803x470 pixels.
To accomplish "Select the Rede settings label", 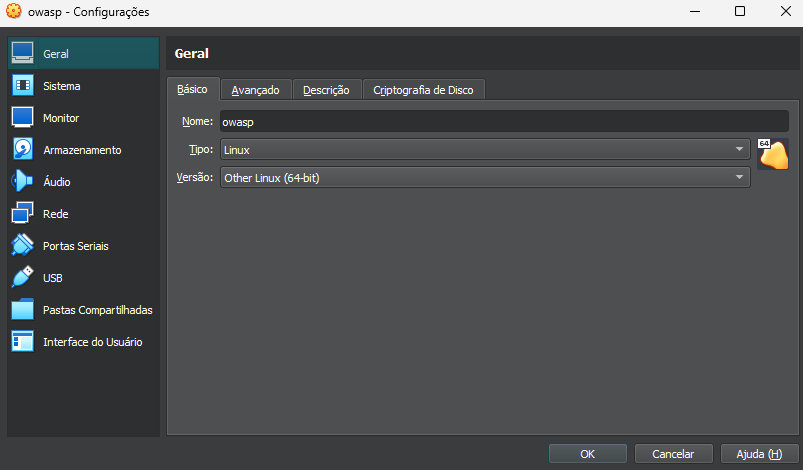I will point(56,214).
